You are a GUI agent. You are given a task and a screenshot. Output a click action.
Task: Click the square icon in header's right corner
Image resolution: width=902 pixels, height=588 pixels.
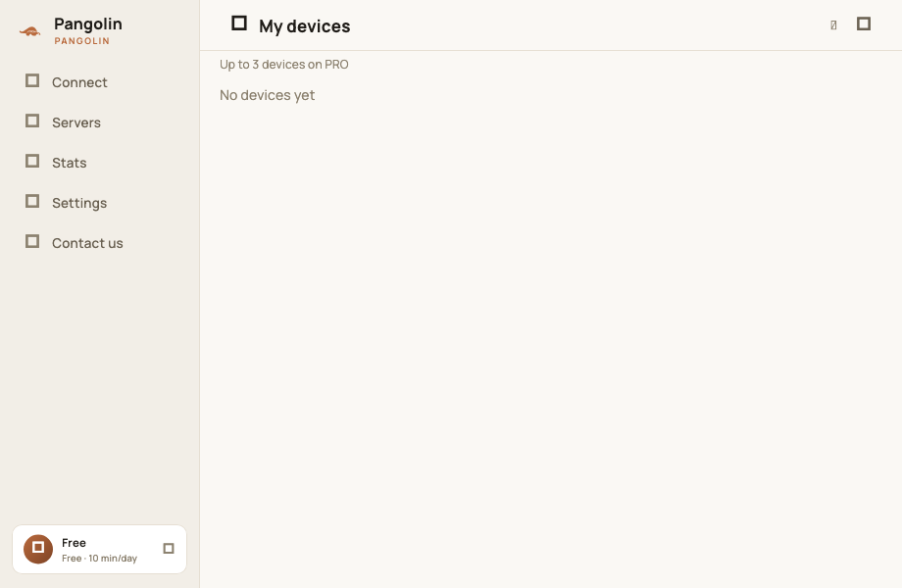click(x=864, y=24)
